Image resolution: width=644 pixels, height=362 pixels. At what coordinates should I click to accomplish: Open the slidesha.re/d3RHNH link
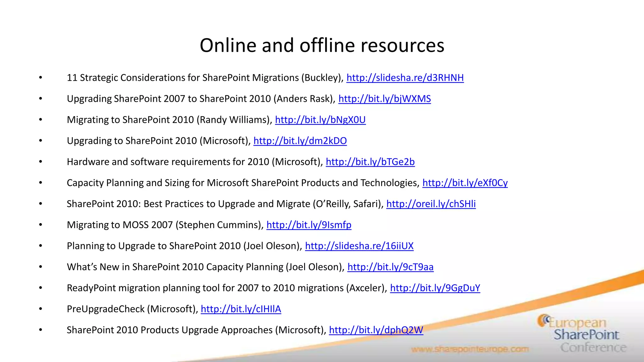coord(405,78)
